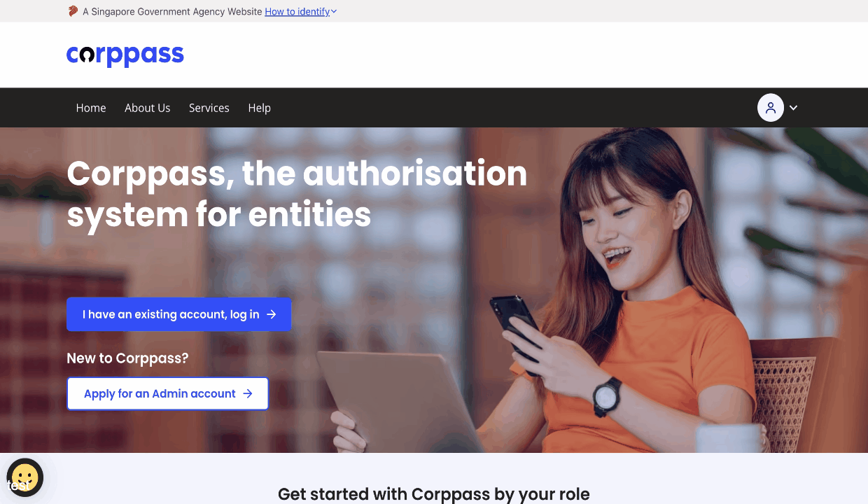The image size is (868, 504).
Task: Click the red lion government crest icon
Action: (x=73, y=11)
